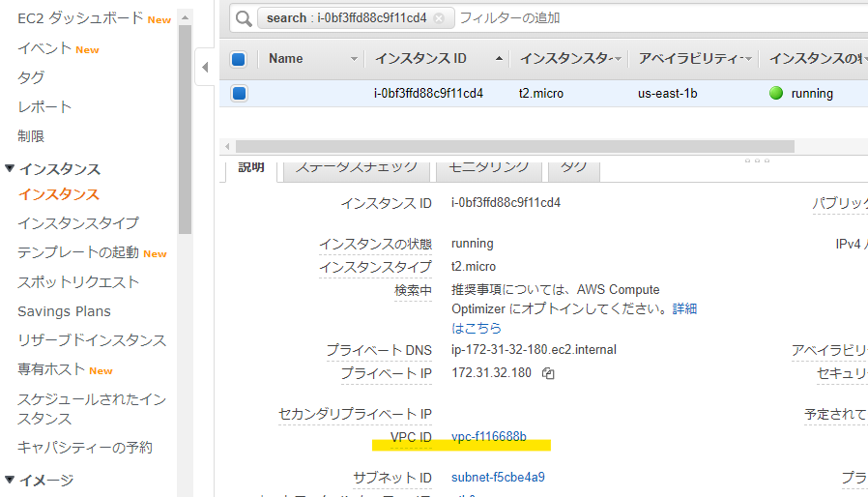Click the green running status icon
This screenshot has height=497, width=868.
point(776,93)
